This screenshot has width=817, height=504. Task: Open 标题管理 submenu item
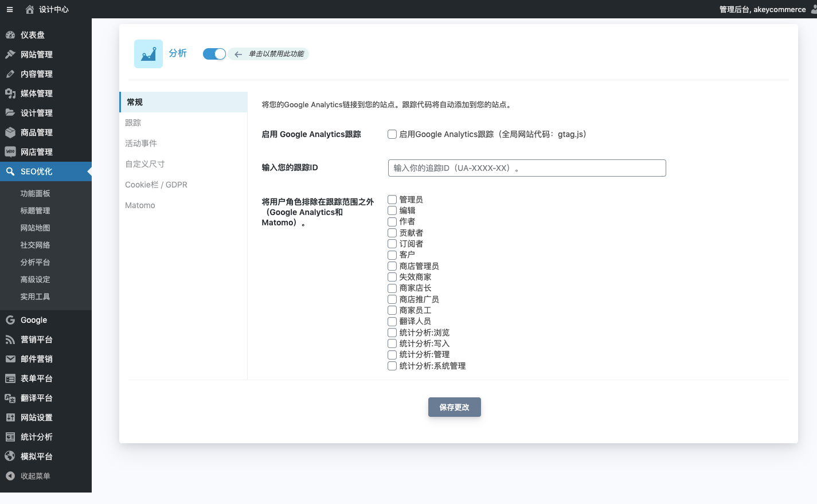(x=46, y=210)
